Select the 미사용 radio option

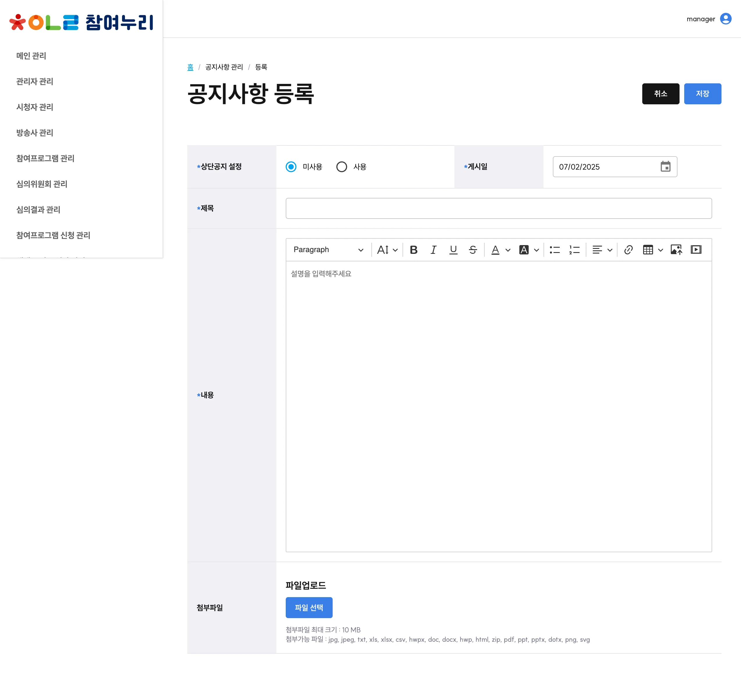point(291,167)
